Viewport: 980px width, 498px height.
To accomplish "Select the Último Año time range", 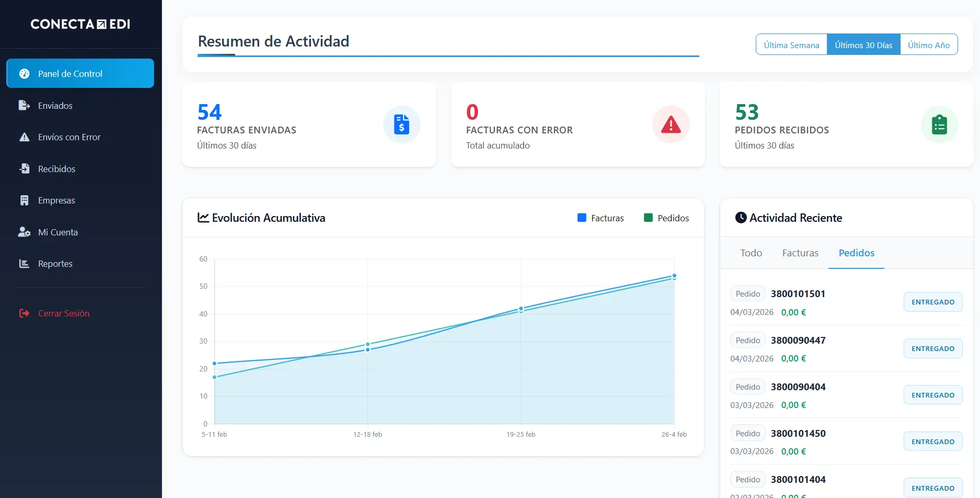I will point(928,45).
